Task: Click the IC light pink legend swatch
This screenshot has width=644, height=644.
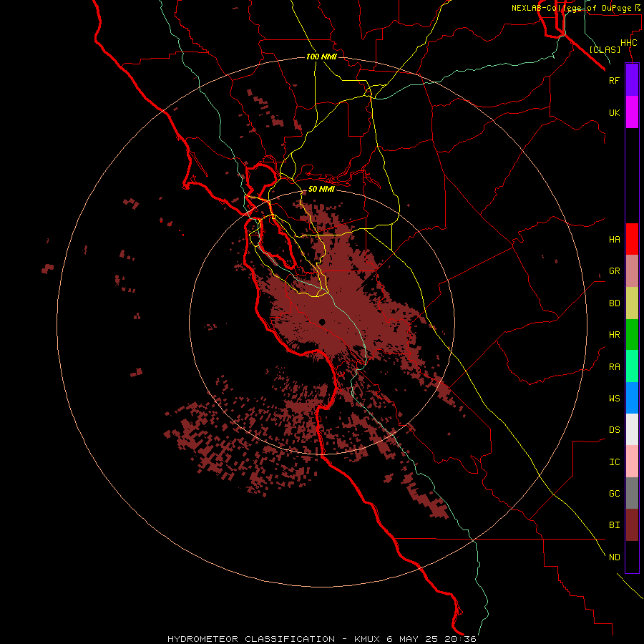Action: (632, 462)
